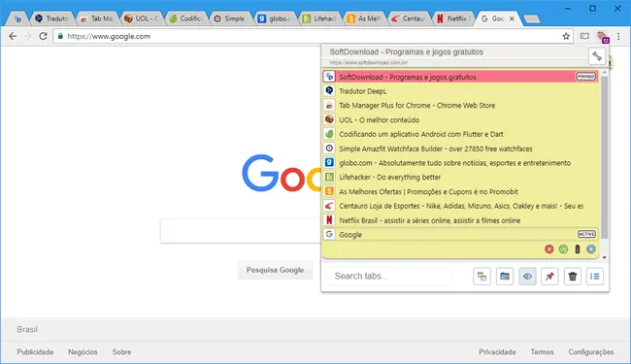
Task: Click the Lifehacker favicon in tab list
Action: [329, 177]
